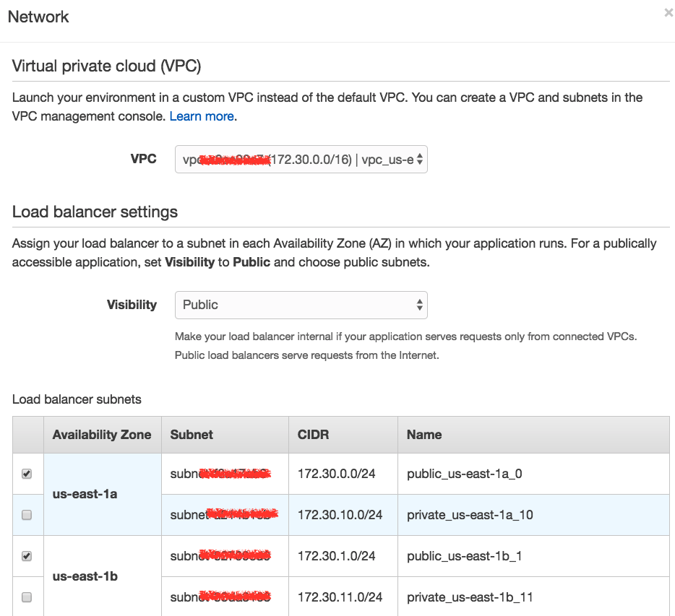This screenshot has width=675, height=616.
Task: Click the CIDR column header
Action: tap(343, 435)
